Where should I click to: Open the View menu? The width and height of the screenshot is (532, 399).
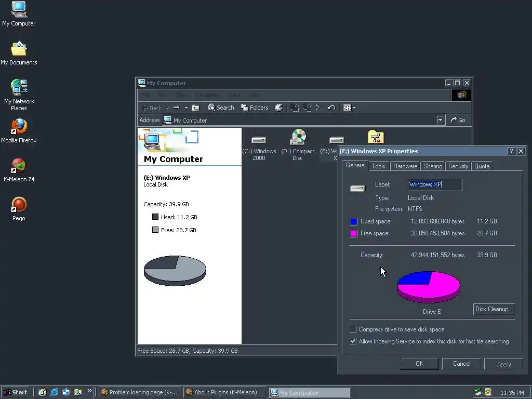181,95
